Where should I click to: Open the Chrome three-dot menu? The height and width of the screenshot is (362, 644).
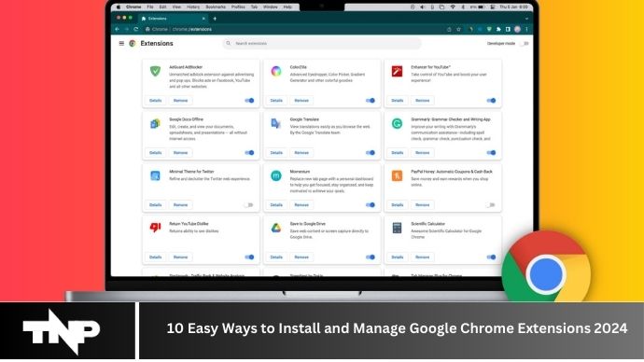(x=526, y=29)
